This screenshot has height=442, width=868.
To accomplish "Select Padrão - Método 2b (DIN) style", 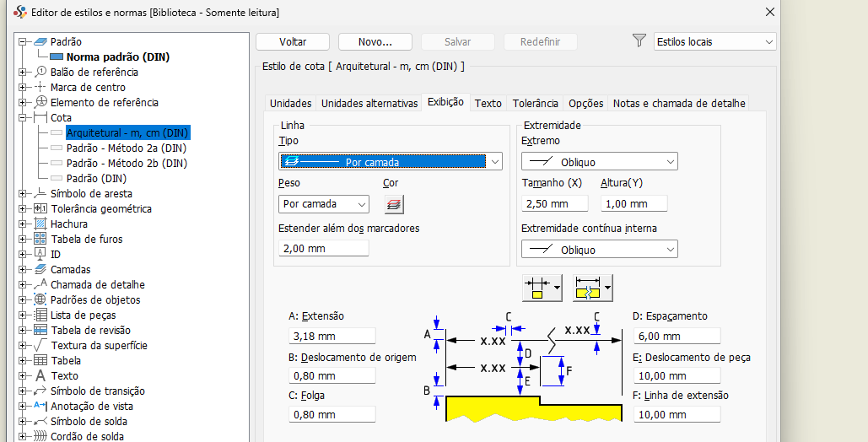I will pos(127,163).
